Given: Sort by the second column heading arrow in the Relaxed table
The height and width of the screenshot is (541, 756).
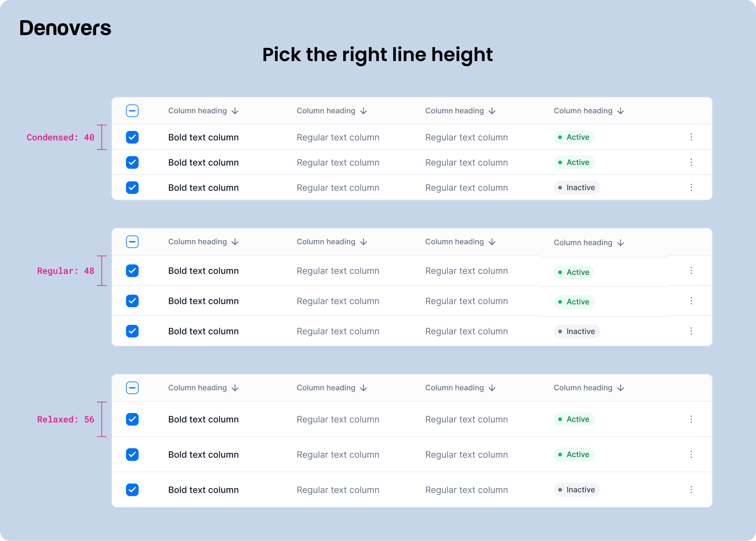Looking at the screenshot, I should pyautogui.click(x=364, y=388).
